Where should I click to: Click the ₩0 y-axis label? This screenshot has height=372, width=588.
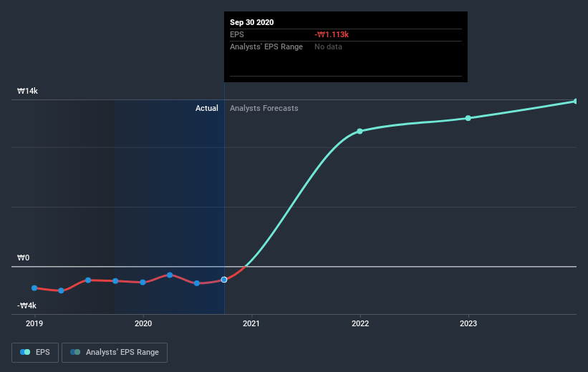pyautogui.click(x=23, y=258)
